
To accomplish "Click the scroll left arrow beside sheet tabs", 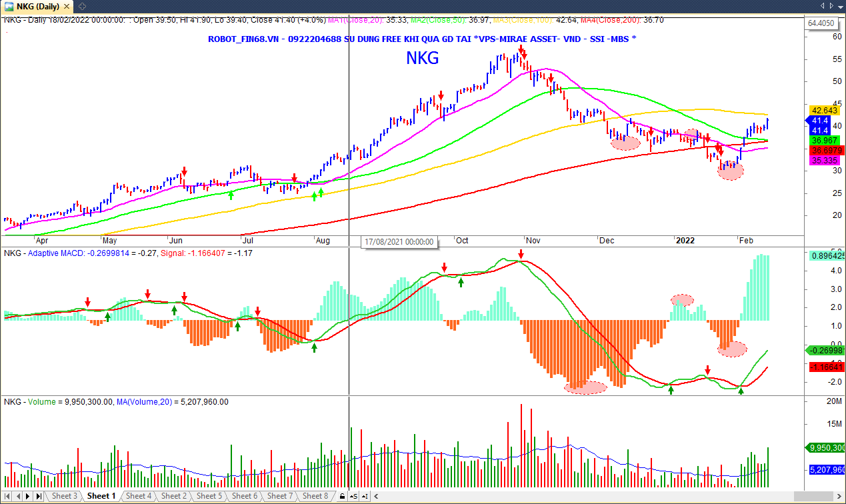I will pos(377,496).
